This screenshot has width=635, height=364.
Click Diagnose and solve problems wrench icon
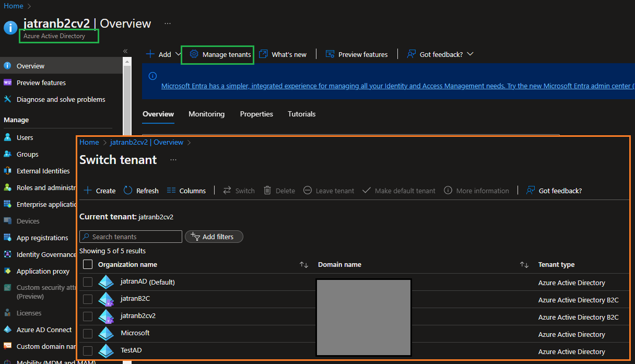(7, 99)
